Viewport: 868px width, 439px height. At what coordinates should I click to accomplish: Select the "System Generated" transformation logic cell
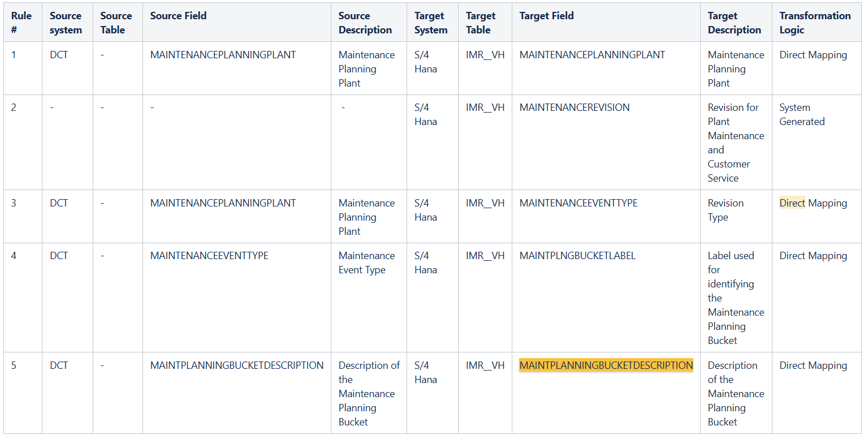[802, 114]
